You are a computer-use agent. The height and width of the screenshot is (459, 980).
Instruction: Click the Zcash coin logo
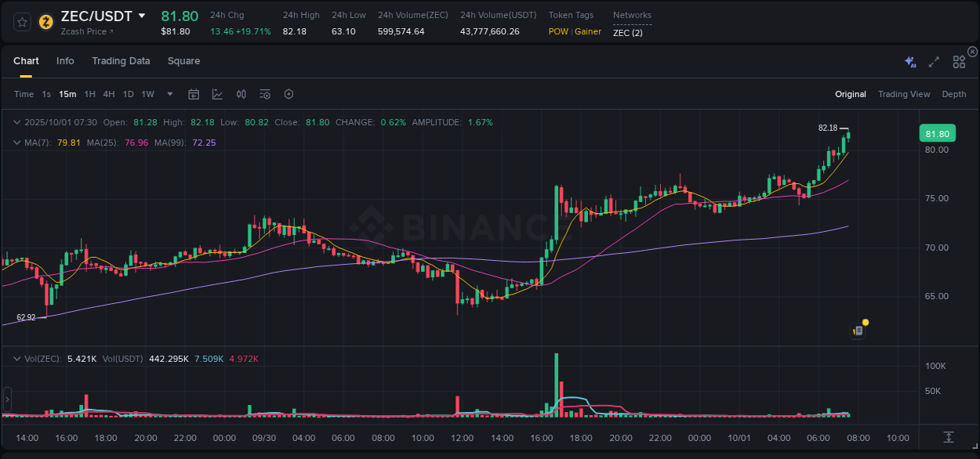(x=45, y=22)
